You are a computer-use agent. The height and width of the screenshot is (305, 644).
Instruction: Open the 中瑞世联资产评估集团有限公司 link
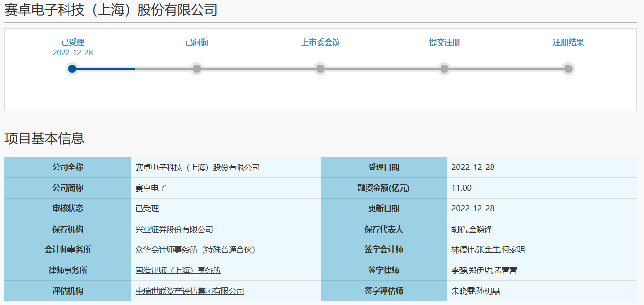point(191,291)
